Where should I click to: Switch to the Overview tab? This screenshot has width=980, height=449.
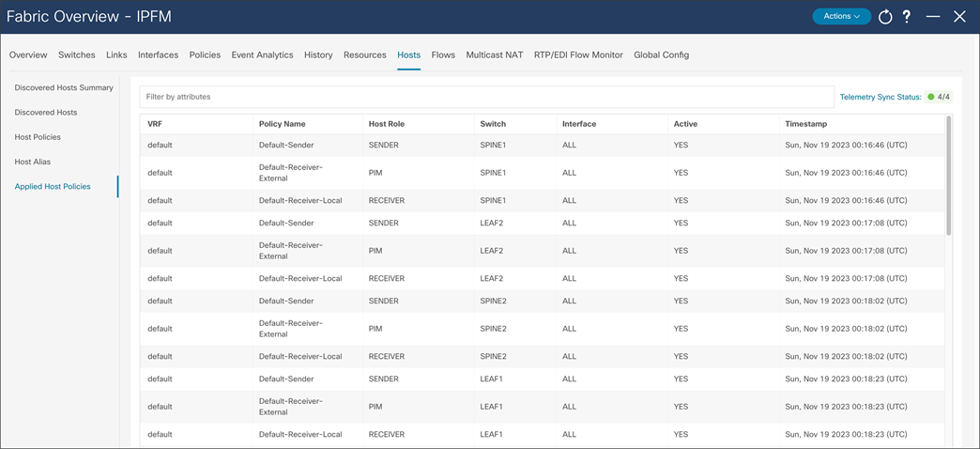point(28,55)
